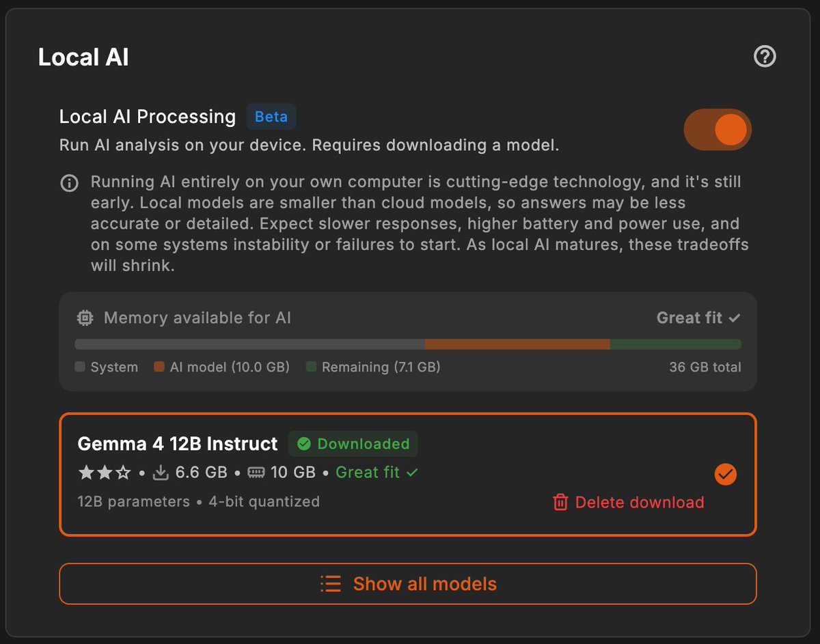The height and width of the screenshot is (644, 820).
Task: Click the green Remaining memory bar segment
Action: click(x=676, y=344)
